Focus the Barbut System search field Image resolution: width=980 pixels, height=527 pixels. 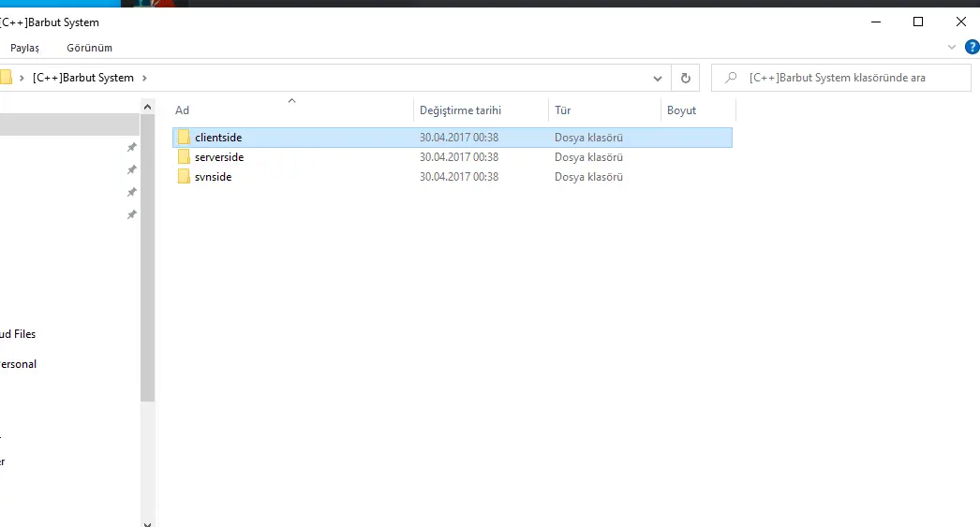(x=848, y=79)
